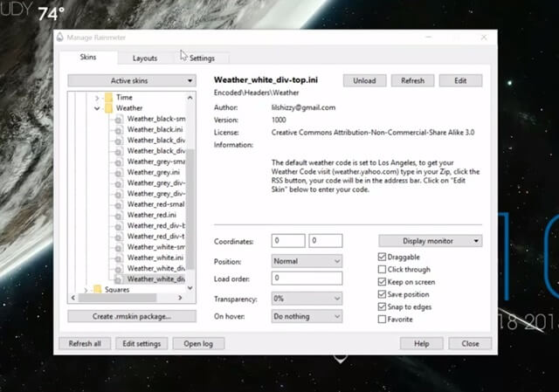The image size is (559, 392).
Task: Click the Weather_white_div-top.ini heading
Action: click(266, 79)
